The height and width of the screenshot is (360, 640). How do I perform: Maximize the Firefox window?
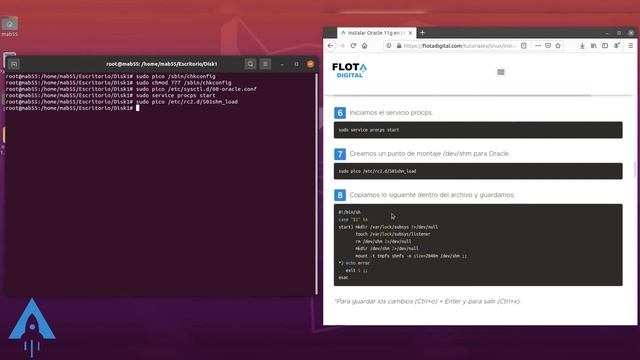(x=619, y=33)
